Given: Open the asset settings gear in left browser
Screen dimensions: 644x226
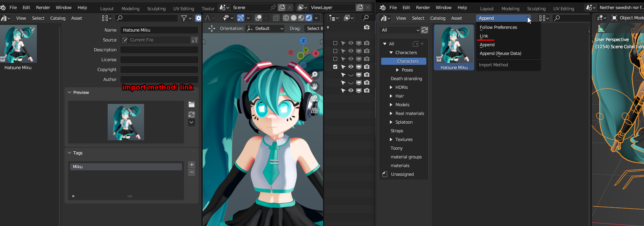Looking at the screenshot, I should point(199,18).
